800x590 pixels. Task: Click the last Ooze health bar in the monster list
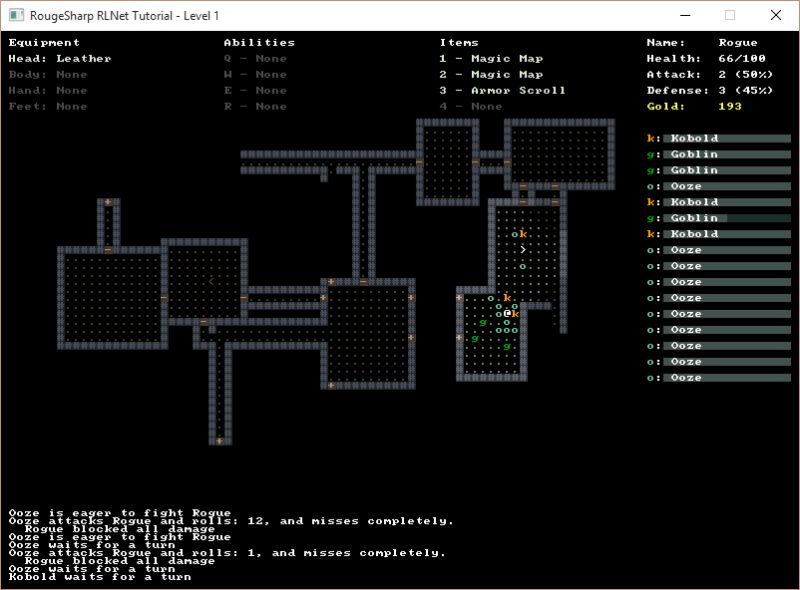click(727, 378)
